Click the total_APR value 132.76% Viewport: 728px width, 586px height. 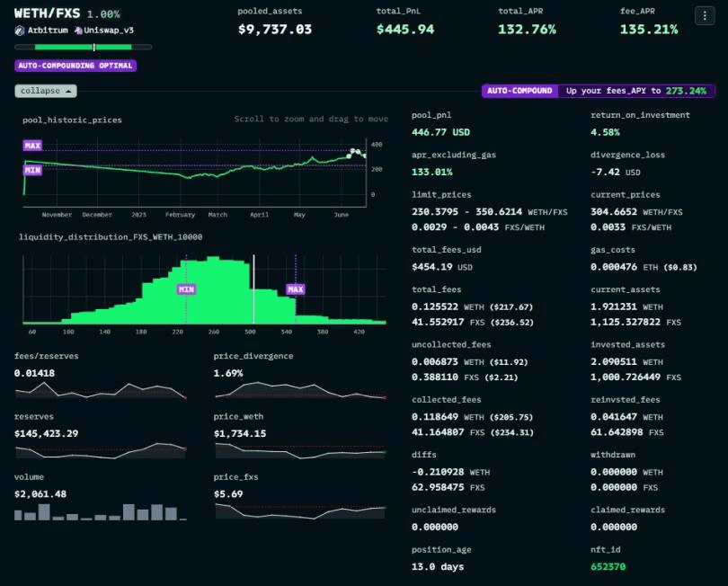coord(527,30)
